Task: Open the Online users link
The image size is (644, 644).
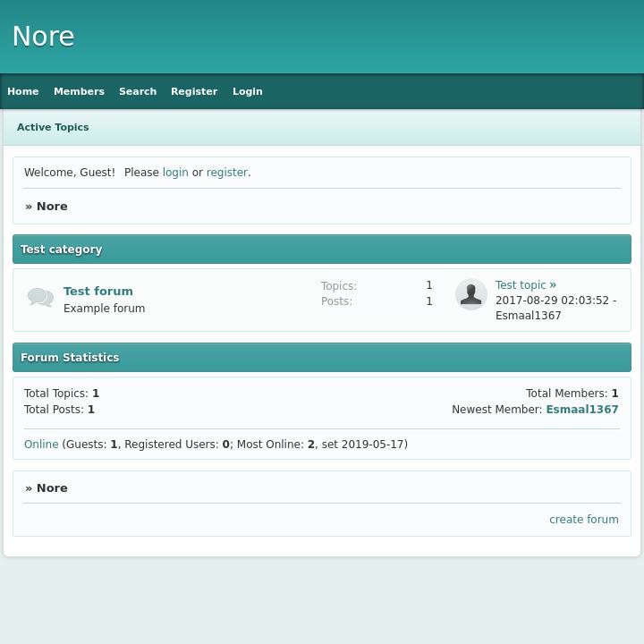Action: pos(41,445)
